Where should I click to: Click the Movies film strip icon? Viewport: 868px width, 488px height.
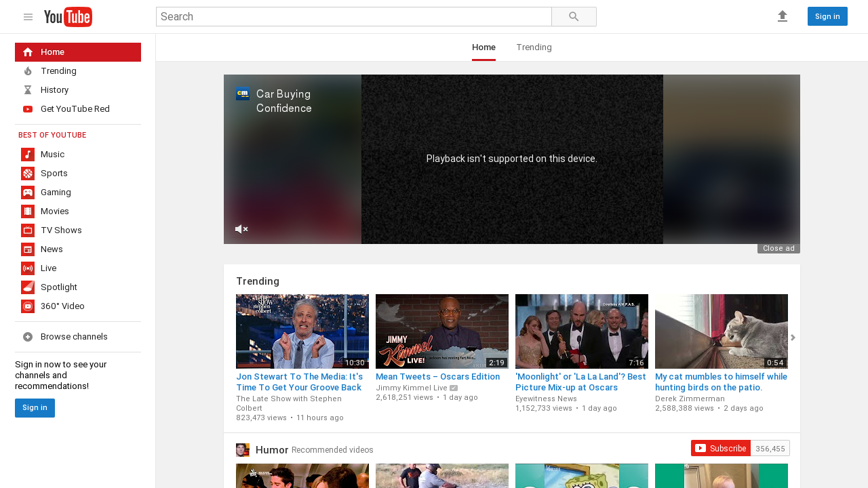click(28, 211)
